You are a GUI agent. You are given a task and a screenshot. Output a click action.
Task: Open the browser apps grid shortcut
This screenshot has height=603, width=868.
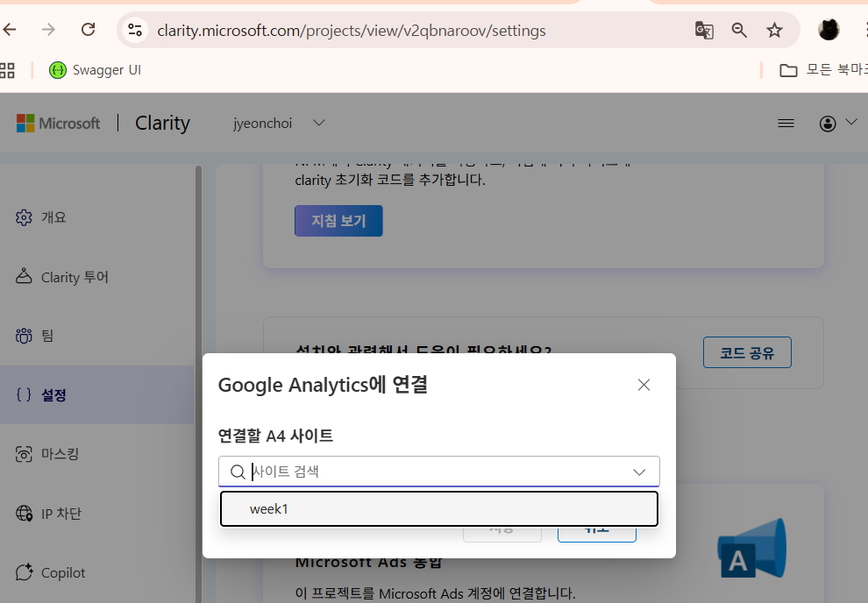(7, 70)
